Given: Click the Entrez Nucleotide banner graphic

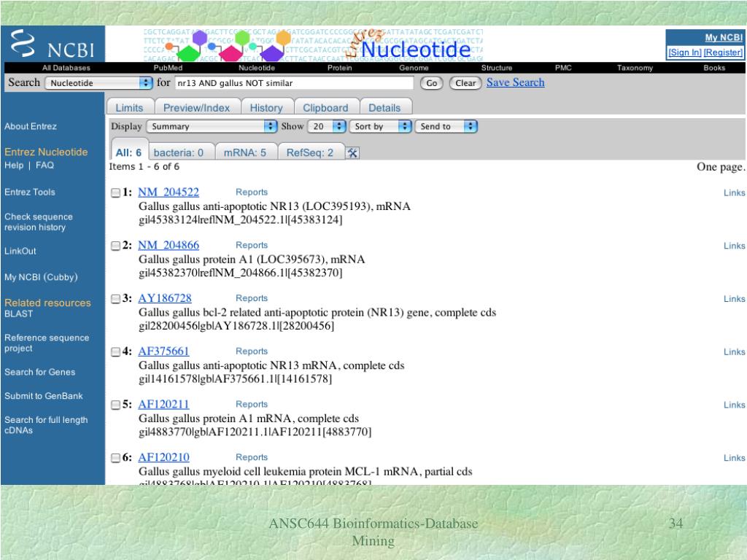Looking at the screenshot, I should (x=313, y=44).
